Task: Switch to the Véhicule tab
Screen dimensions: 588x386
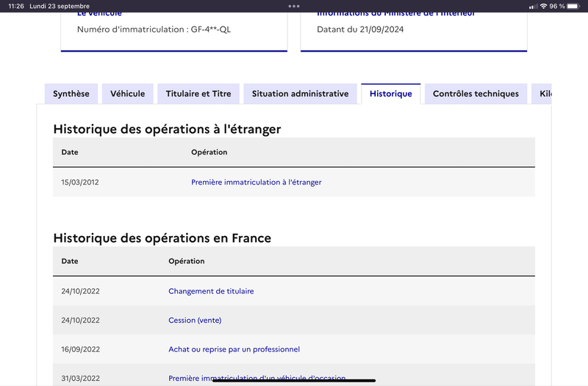Action: 127,94
